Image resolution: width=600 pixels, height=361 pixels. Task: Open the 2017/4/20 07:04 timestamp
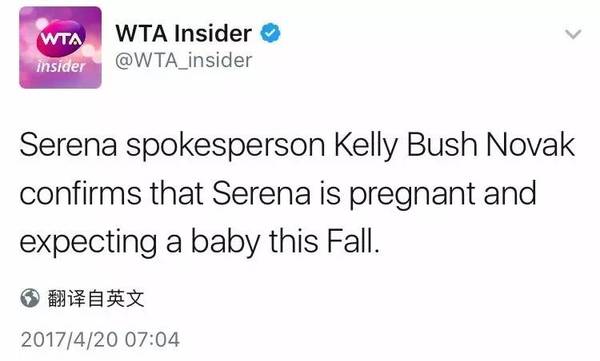tap(100, 340)
